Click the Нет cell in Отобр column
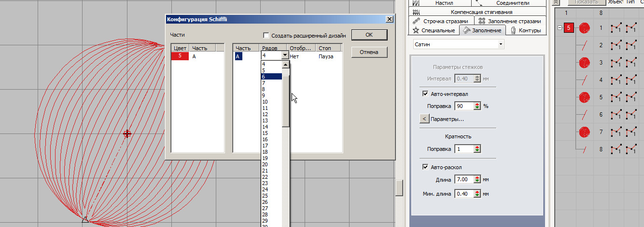This screenshot has width=644, height=227. (295, 56)
